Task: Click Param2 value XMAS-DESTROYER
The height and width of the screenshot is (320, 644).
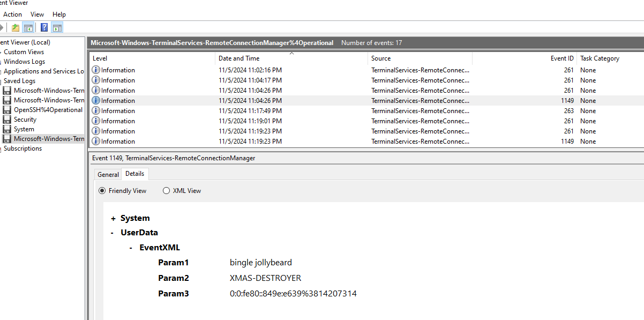Action: [x=265, y=278]
